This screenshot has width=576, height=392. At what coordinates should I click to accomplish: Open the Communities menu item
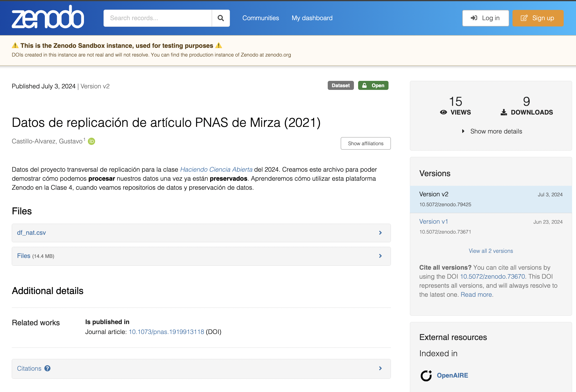coord(260,18)
